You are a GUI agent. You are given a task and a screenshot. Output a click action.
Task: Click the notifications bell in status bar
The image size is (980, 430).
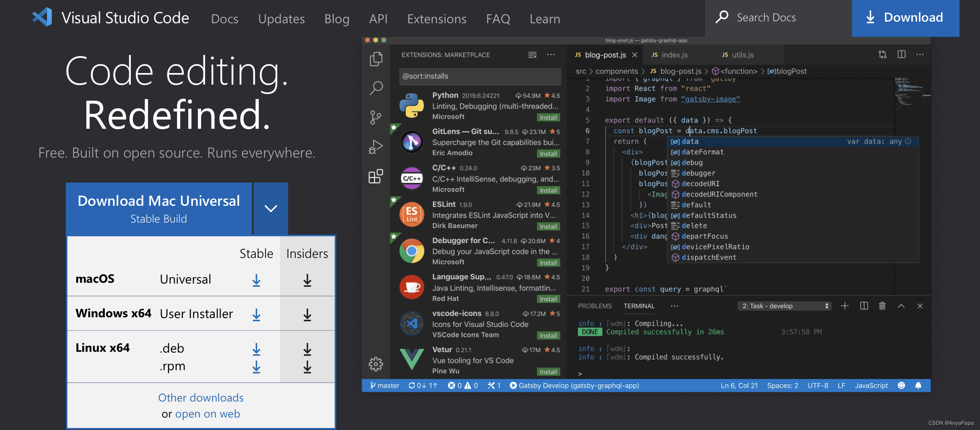(x=918, y=385)
